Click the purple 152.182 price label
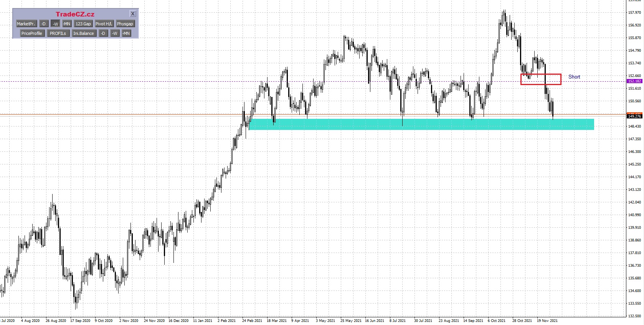644x325 pixels. click(x=634, y=81)
